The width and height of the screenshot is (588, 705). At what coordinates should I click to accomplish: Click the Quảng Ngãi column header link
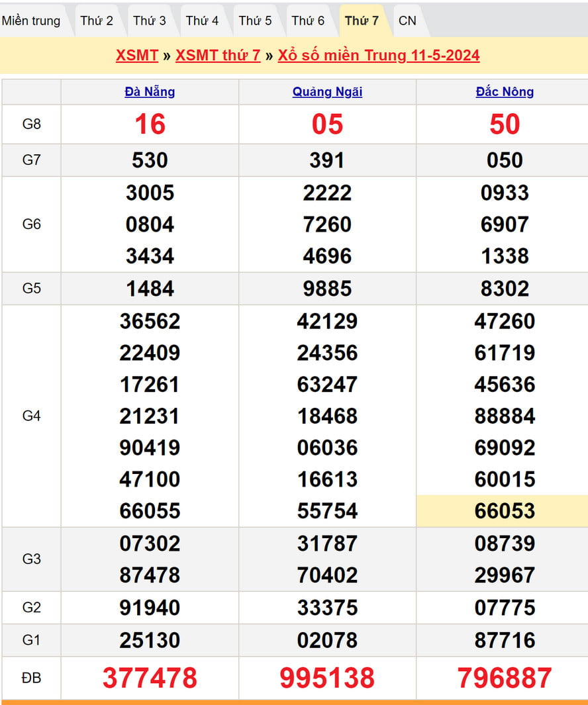[x=327, y=92]
